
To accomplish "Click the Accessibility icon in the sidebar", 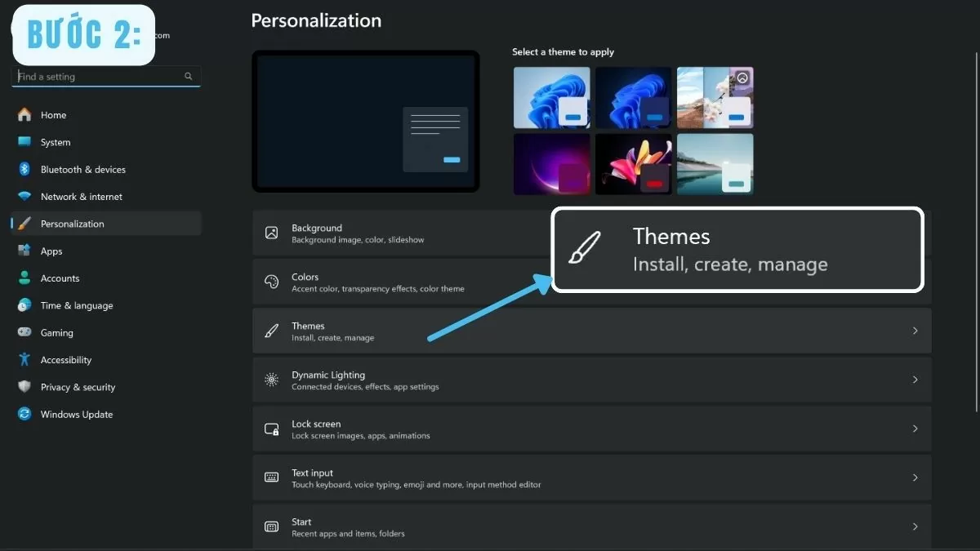I will (24, 359).
